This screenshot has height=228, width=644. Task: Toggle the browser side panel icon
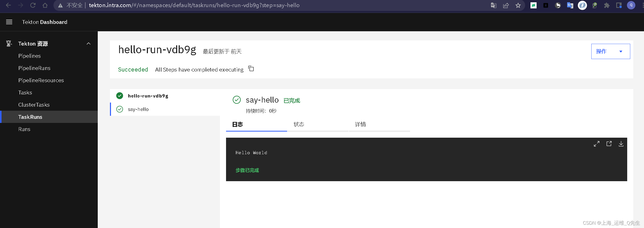pyautogui.click(x=619, y=5)
